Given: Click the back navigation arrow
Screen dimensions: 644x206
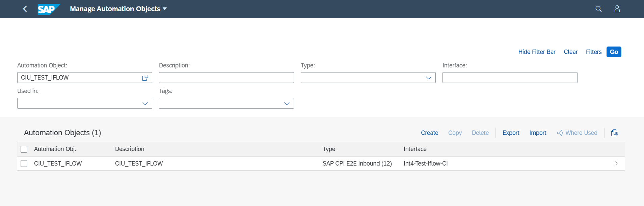Looking at the screenshot, I should 25,9.
